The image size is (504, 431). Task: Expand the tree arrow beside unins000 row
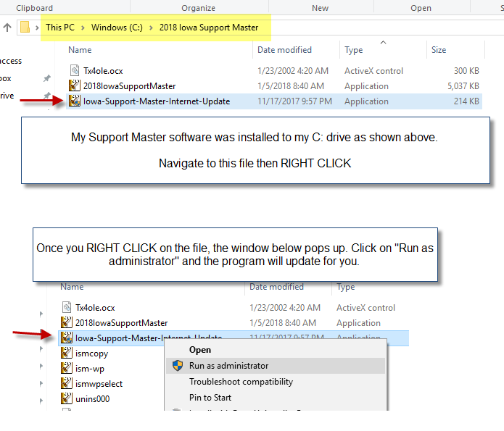41,401
